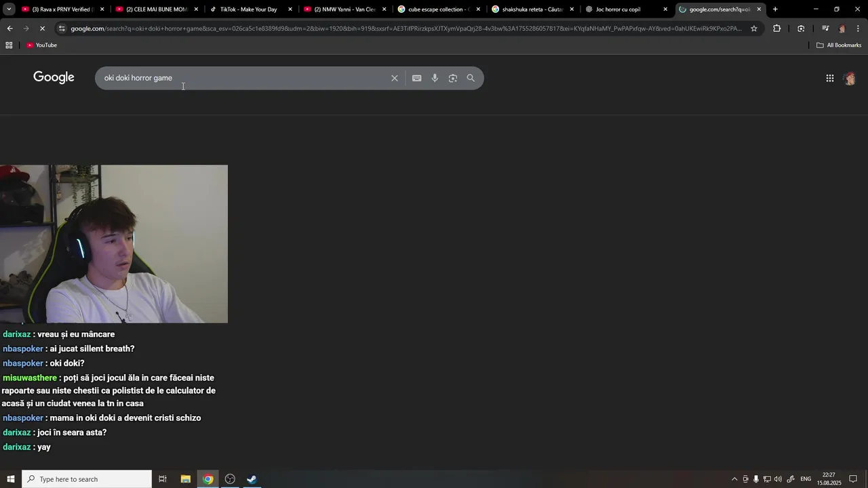The height and width of the screenshot is (488, 868).
Task: Go back to the previous page
Action: tap(9, 28)
